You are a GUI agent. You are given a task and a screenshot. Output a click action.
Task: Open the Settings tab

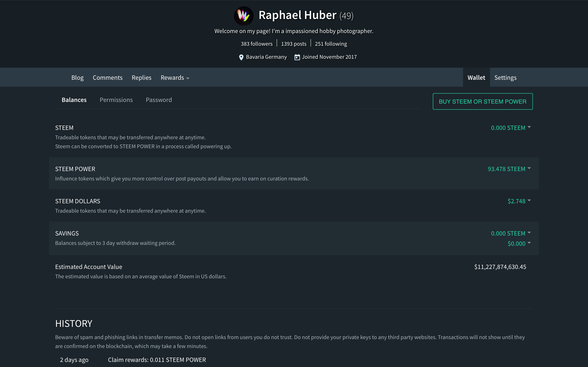click(505, 78)
